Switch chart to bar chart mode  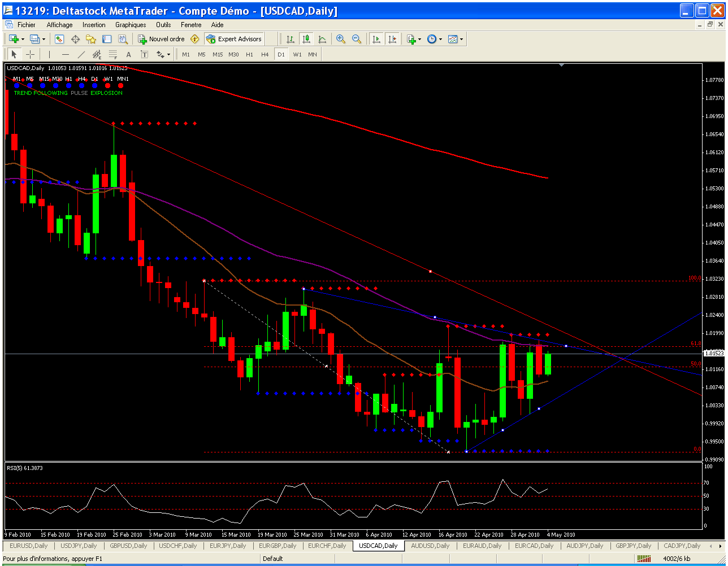click(290, 39)
